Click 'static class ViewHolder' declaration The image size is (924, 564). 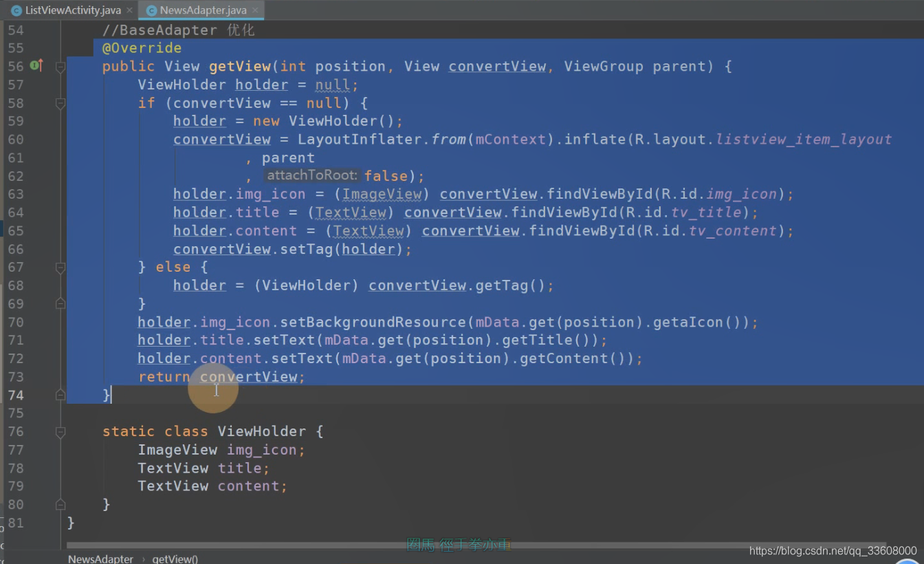coord(204,431)
